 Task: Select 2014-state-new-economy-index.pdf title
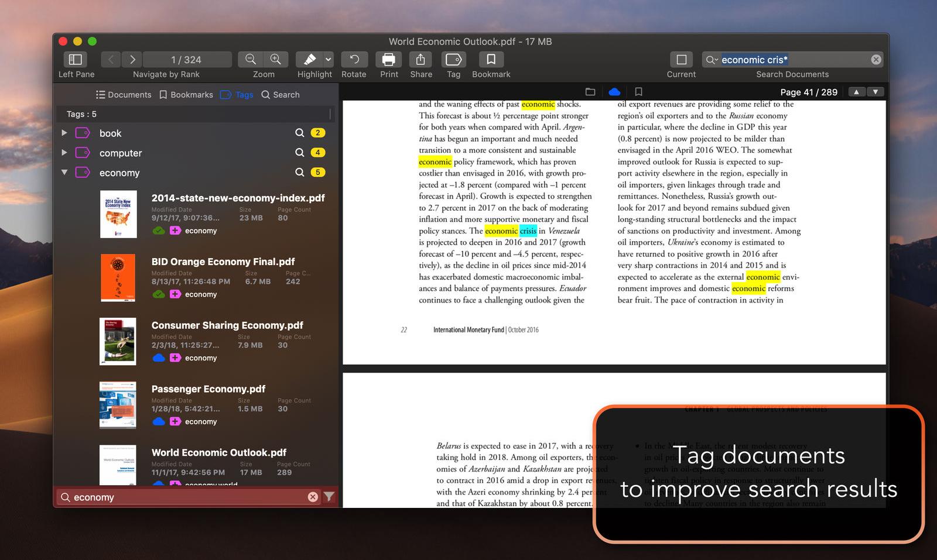click(x=238, y=198)
